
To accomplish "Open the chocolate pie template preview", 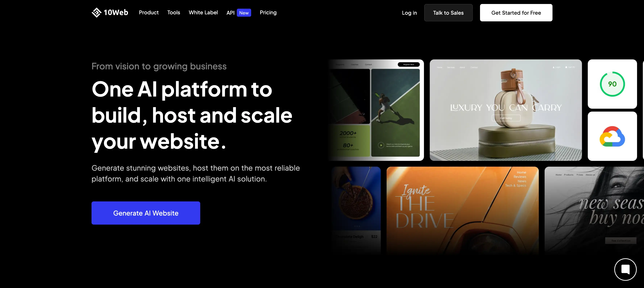I will tap(356, 210).
